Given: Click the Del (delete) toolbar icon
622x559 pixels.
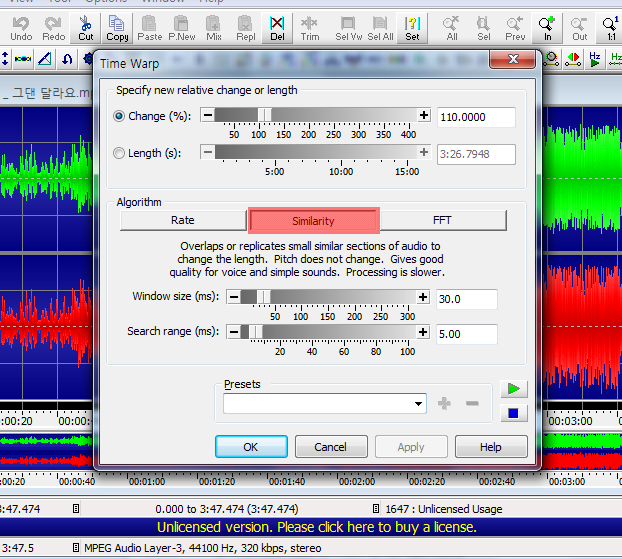Looking at the screenshot, I should 277,27.
